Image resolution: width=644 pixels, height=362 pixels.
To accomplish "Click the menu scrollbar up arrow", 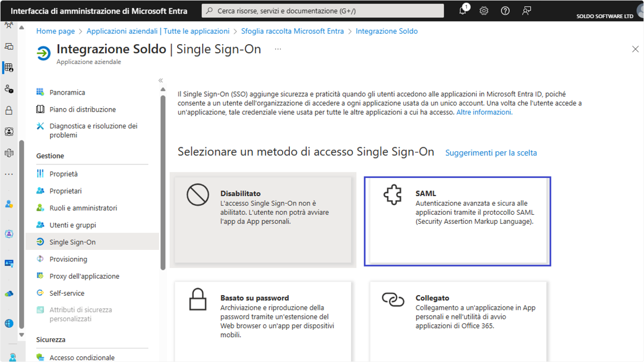I will [x=163, y=89].
